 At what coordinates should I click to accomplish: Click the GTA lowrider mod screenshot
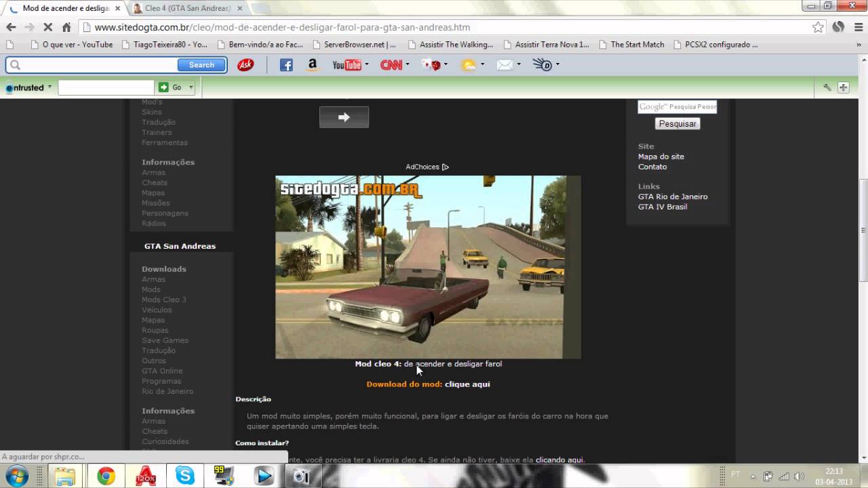pos(428,267)
